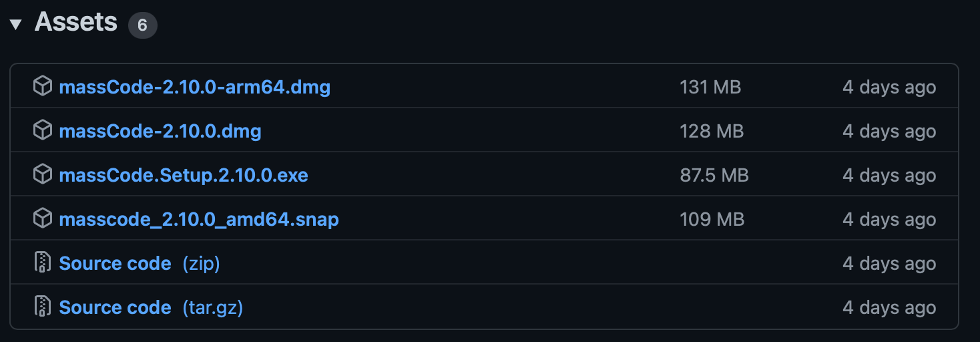
Task: Click the assets count badge showing 6
Action: coord(142,26)
